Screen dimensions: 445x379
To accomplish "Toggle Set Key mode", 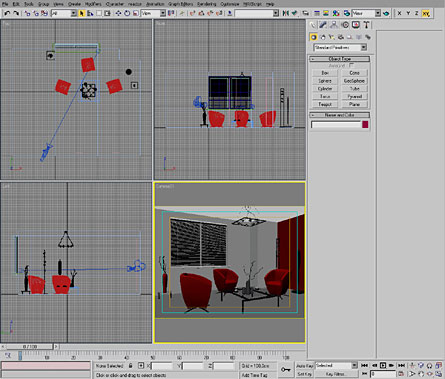I will tap(305, 374).
